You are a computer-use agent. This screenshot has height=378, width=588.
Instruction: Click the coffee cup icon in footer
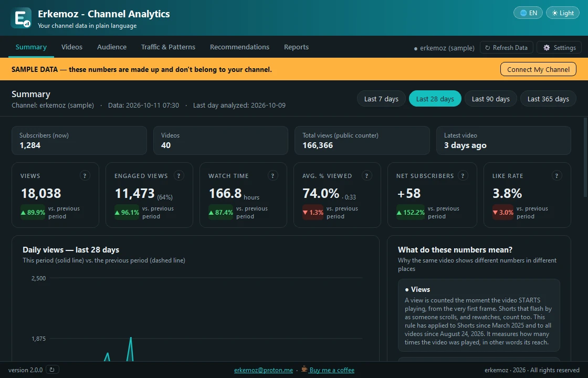pos(304,370)
